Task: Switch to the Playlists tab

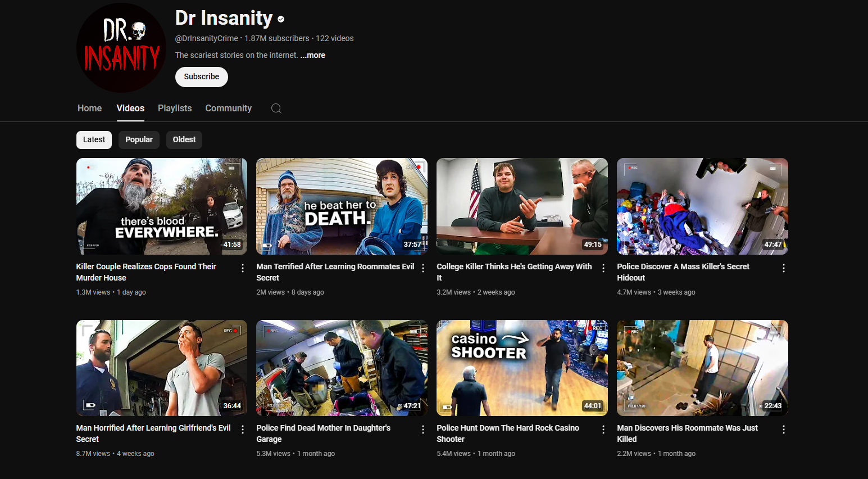Action: (175, 109)
